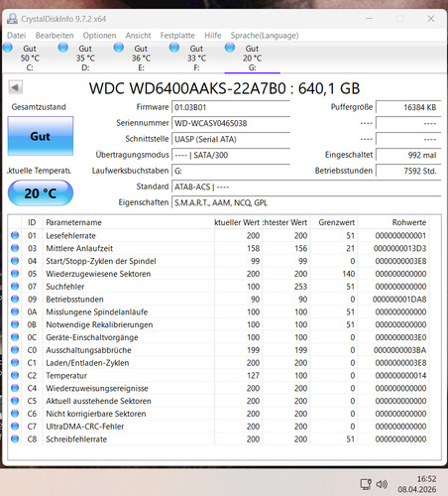Viewport: 448px width, 496px height.
Task: Switch to drive E: at 36 °C
Action: (x=141, y=58)
